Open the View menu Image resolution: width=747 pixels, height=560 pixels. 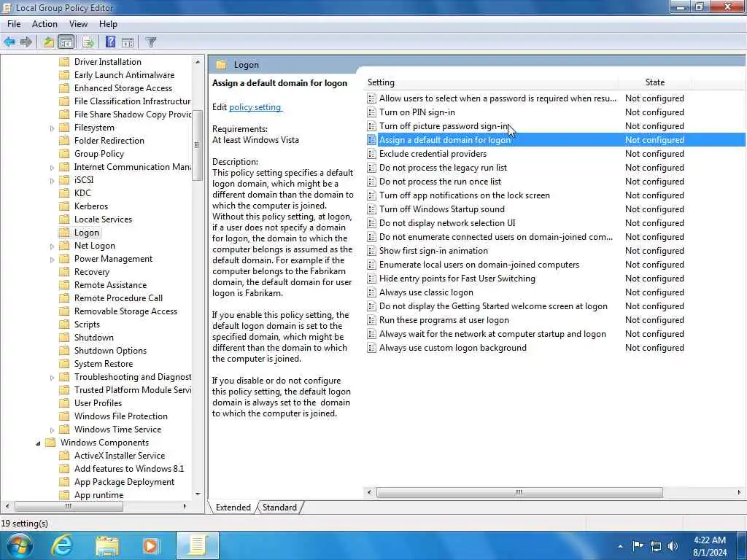78,24
